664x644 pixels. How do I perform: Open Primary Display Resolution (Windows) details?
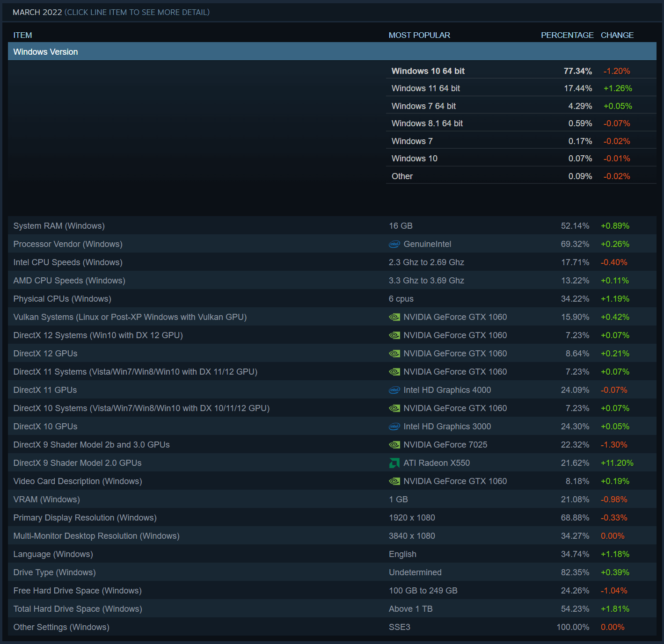(332, 517)
